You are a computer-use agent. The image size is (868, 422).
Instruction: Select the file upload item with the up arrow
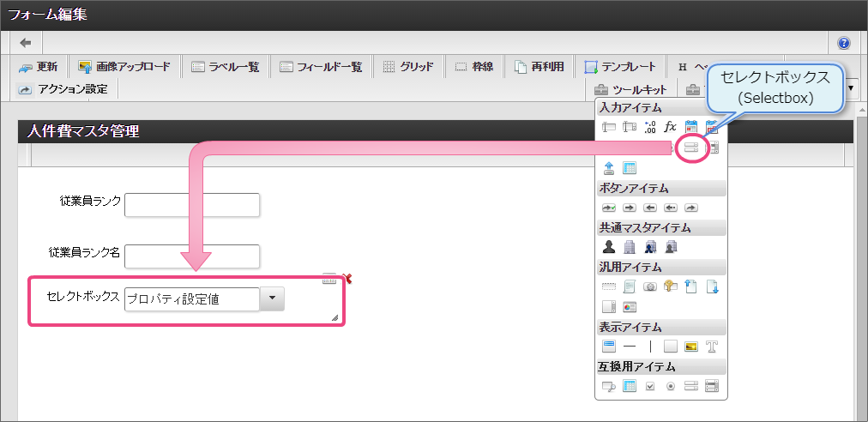click(x=609, y=167)
